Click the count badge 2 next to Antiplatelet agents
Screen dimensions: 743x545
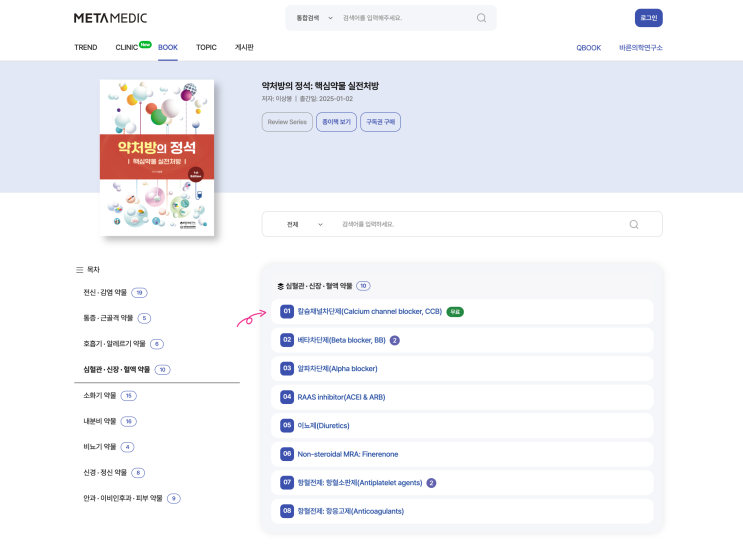(x=431, y=483)
